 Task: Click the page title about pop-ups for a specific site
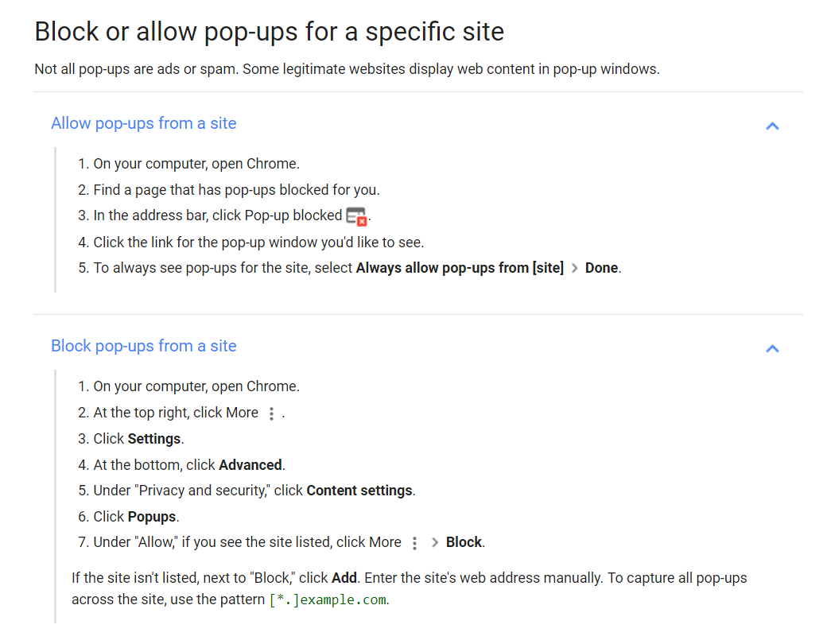click(270, 32)
